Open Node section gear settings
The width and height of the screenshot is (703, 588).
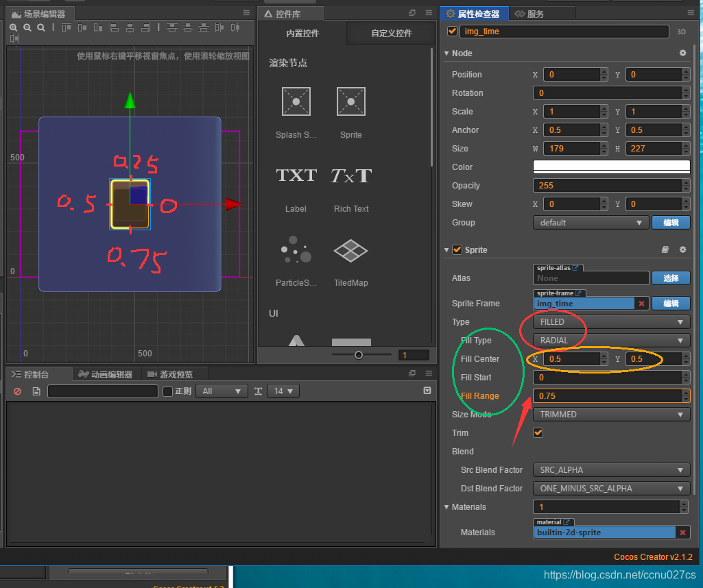pyautogui.click(x=683, y=53)
